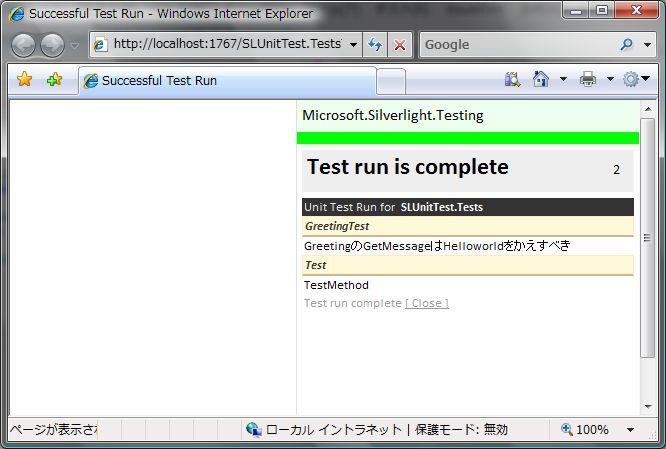Image resolution: width=666 pixels, height=449 pixels.
Task: Click the ローカル イントラネット protected mode status text
Action: [387, 429]
